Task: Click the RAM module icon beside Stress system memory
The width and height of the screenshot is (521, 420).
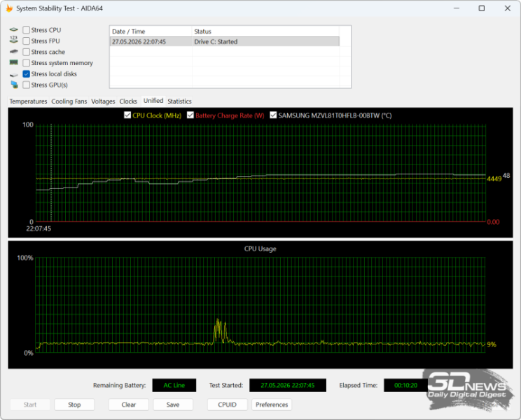Action: click(x=13, y=62)
